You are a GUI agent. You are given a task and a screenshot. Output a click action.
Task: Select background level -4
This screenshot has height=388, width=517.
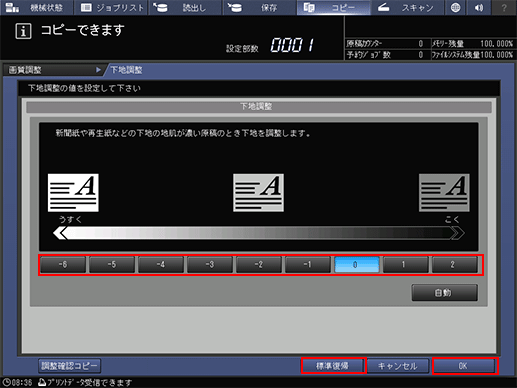(161, 265)
